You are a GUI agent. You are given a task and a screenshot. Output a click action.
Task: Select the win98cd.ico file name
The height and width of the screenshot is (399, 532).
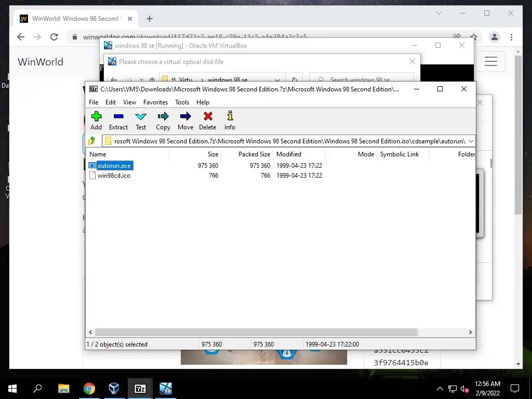114,176
